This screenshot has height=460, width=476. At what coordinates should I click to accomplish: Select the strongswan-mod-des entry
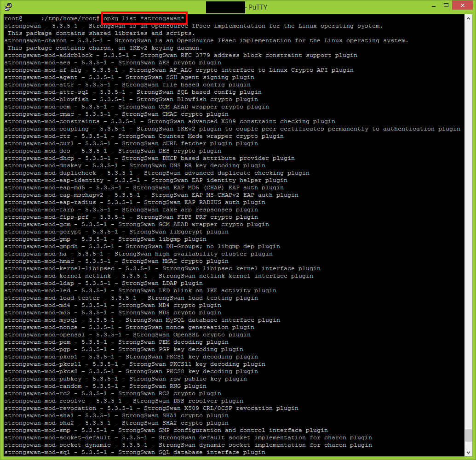click(113, 151)
